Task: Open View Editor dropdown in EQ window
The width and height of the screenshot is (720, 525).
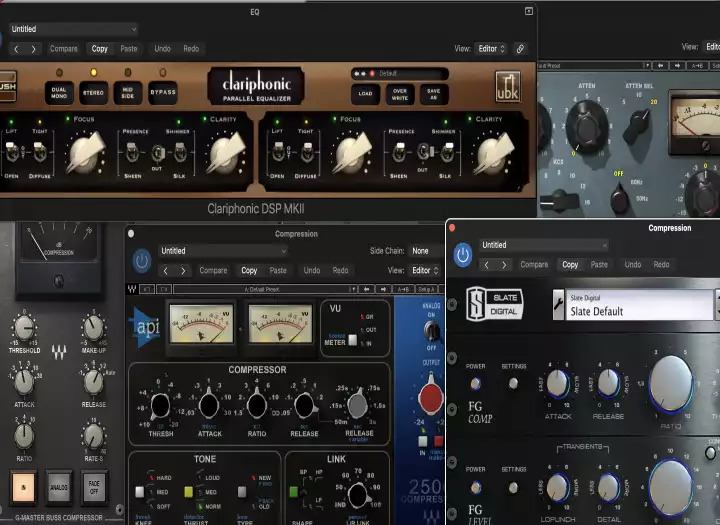Action: pyautogui.click(x=490, y=49)
